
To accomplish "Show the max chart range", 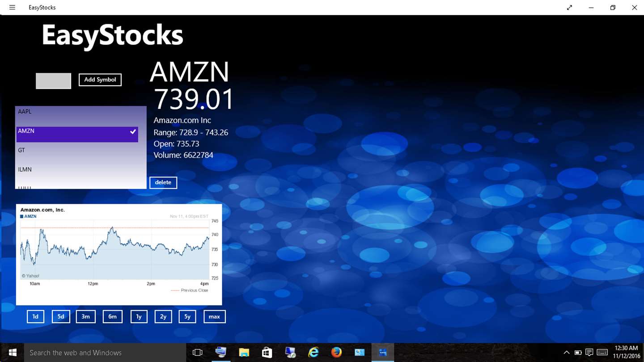I will (x=215, y=316).
